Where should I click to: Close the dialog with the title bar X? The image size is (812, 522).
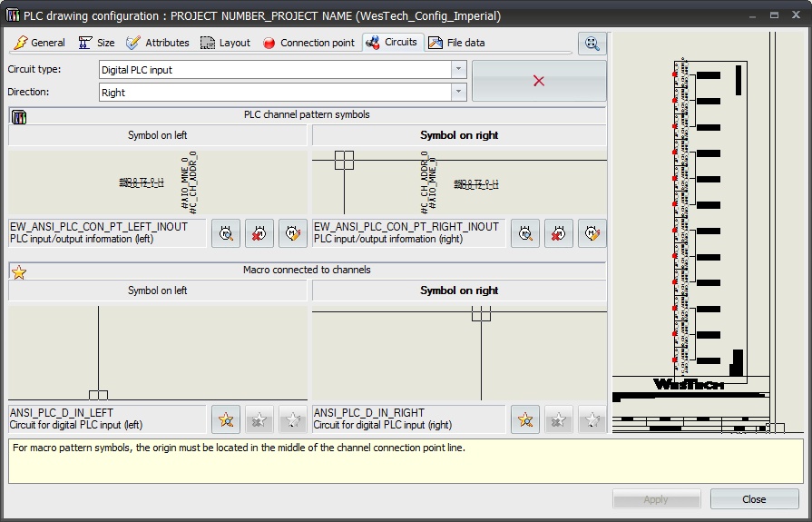[797, 15]
